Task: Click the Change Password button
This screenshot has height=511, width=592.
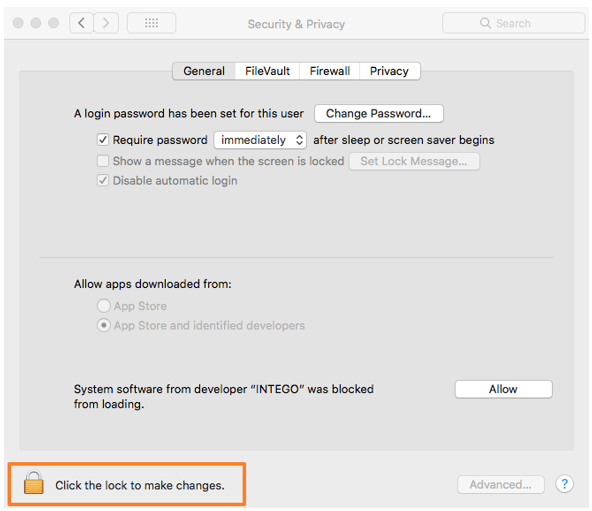Action: (379, 114)
